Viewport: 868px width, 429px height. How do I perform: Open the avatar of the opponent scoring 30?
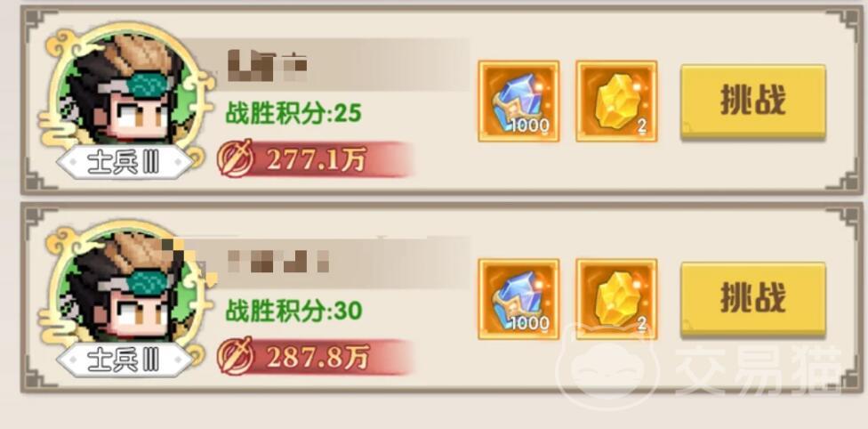pyautogui.click(x=123, y=288)
